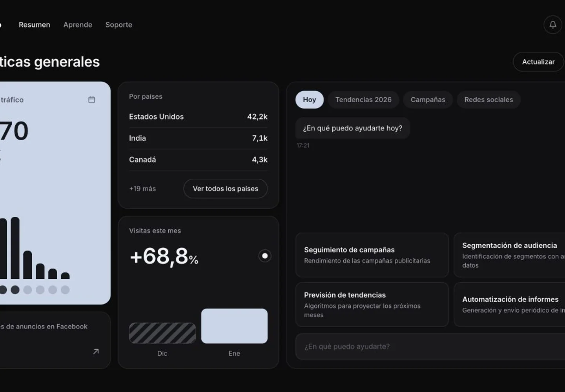
Task: Switch to the Hoy tab
Action: pyautogui.click(x=310, y=100)
